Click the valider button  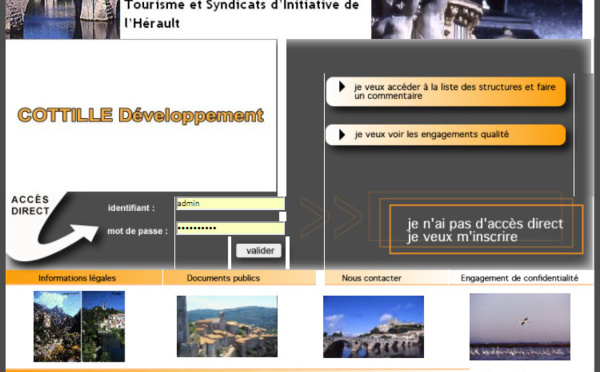pos(259,251)
